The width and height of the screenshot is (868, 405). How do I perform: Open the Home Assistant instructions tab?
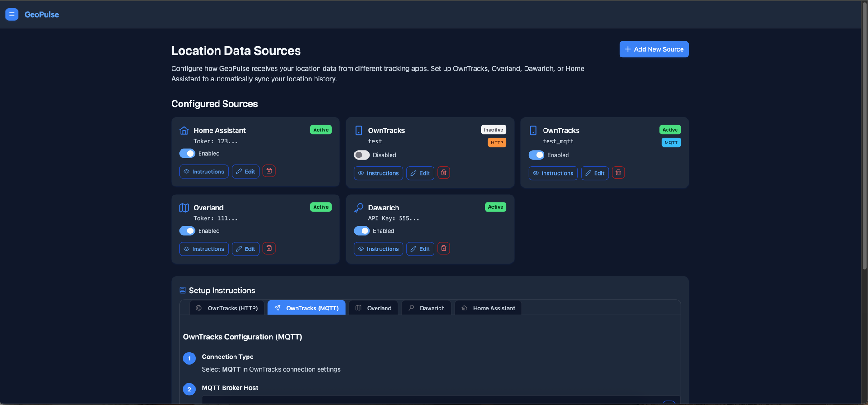pos(488,308)
